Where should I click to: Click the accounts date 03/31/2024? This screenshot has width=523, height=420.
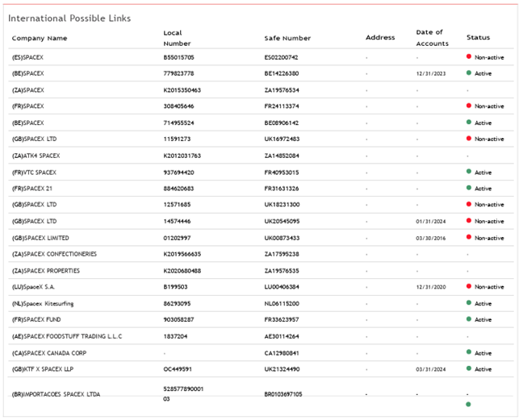point(431,369)
